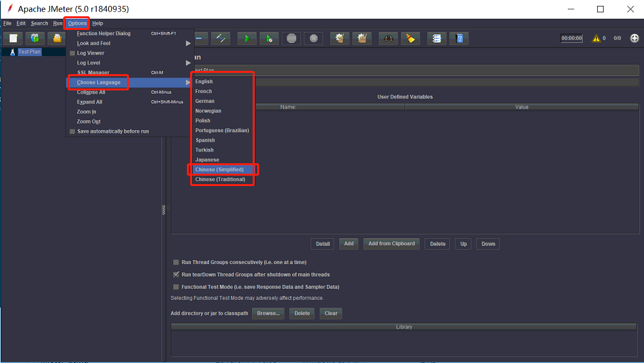Open the Search menu

pos(39,23)
